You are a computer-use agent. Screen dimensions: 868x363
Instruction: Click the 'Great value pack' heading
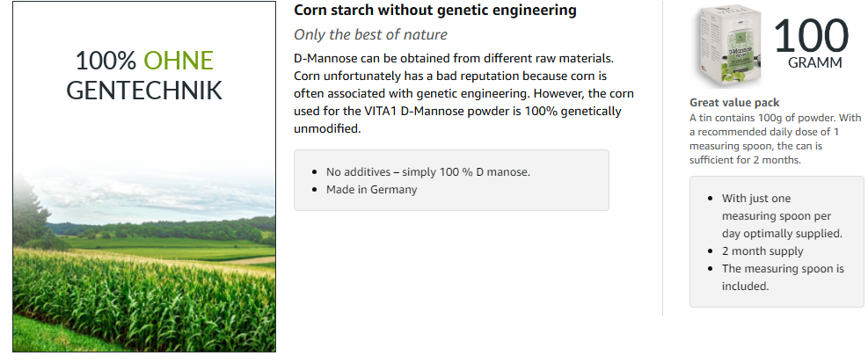[734, 103]
